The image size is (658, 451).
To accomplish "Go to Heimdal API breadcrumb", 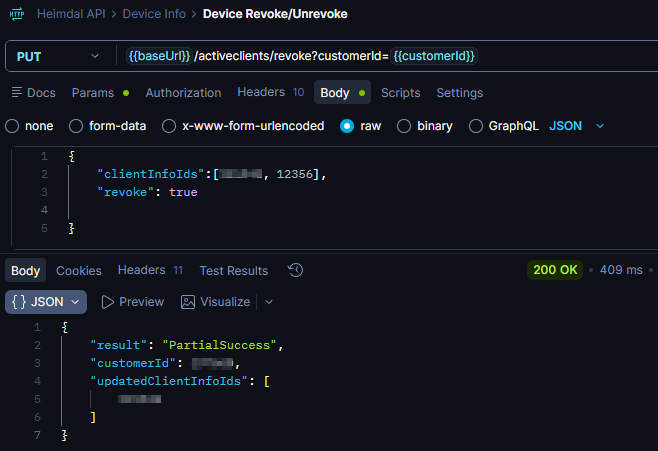I will (x=71, y=14).
